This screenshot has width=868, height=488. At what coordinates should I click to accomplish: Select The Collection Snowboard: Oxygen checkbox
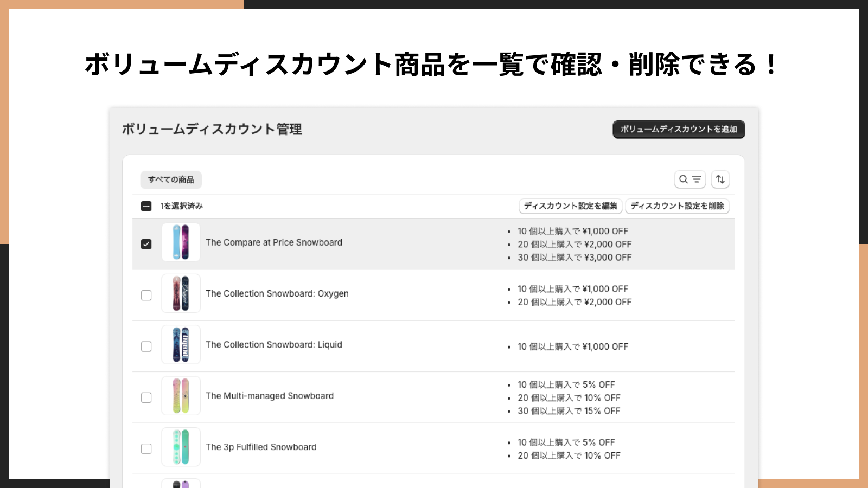pos(145,295)
